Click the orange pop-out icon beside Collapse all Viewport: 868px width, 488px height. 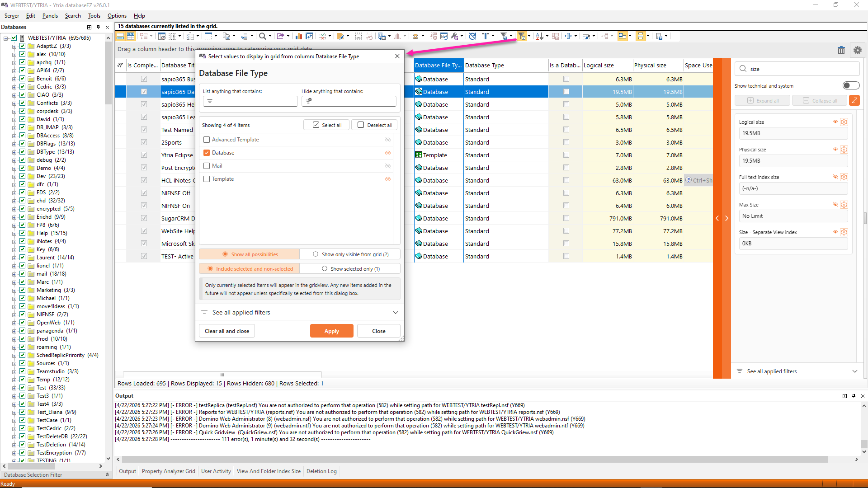click(854, 100)
